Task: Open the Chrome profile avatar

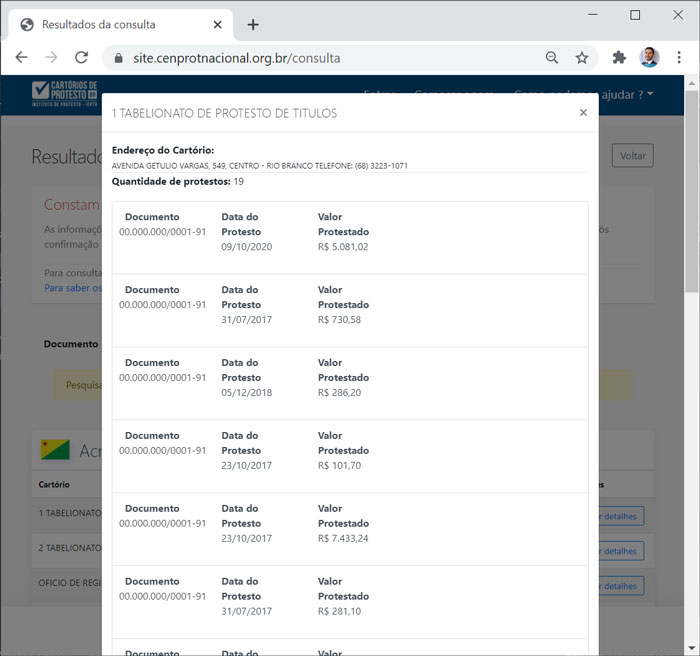Action: pos(649,57)
